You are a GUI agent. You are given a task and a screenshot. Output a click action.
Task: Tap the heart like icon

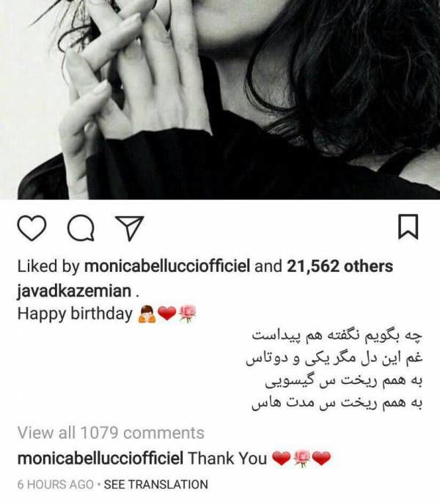(32, 228)
